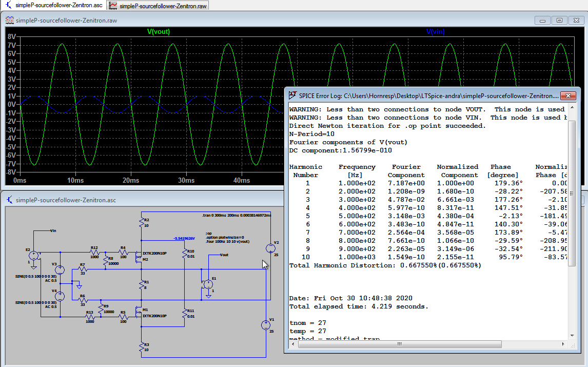The width and height of the screenshot is (588, 367).
Task: Click the error log horizontal scroll right arrow
Action: (563, 344)
